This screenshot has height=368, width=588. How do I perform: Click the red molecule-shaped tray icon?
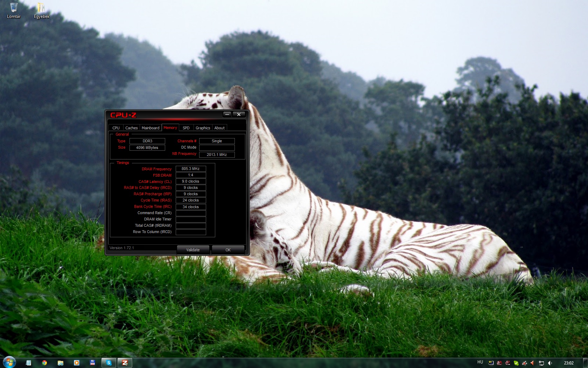(525, 363)
